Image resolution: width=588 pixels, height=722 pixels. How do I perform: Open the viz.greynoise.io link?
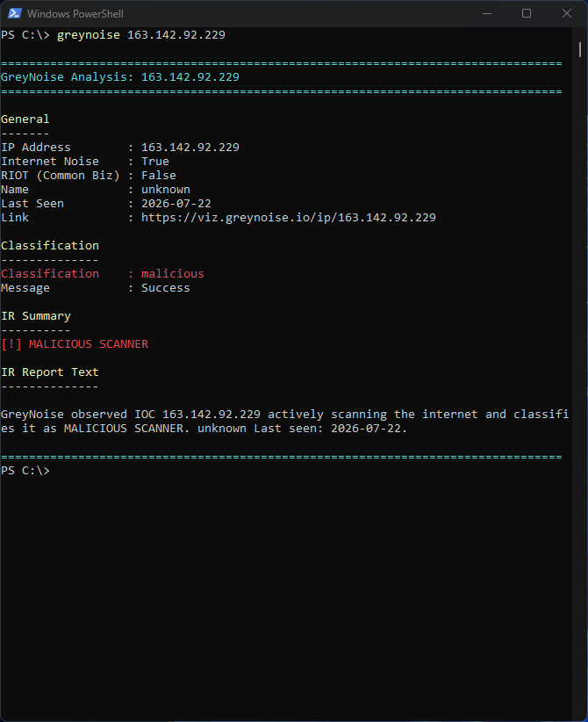(289, 217)
